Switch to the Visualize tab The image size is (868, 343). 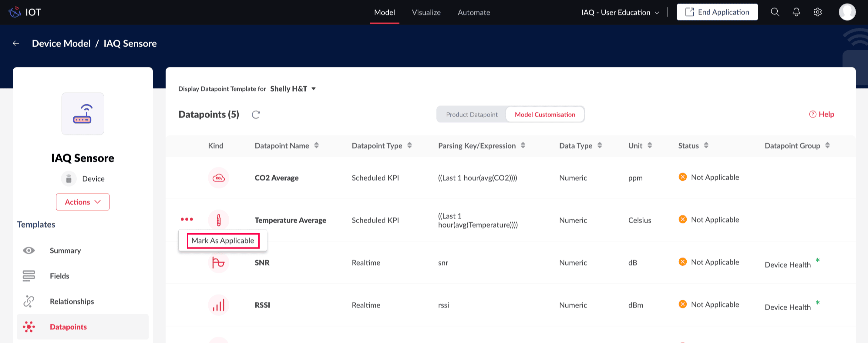tap(426, 12)
